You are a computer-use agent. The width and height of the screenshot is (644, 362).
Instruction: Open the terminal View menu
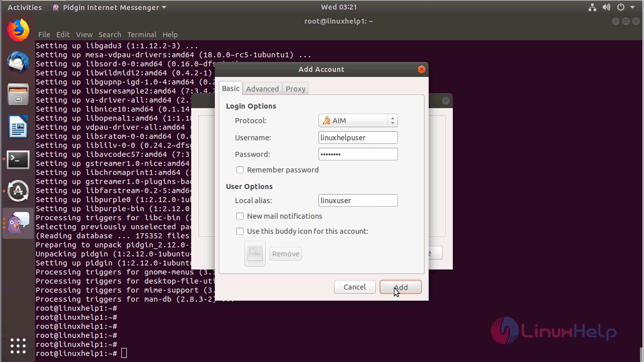point(84,35)
